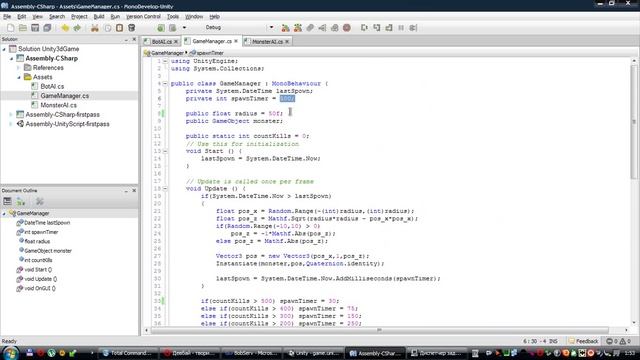The height and width of the screenshot is (360, 640).
Task: Open the Tools menu
Action: pyautogui.click(x=173, y=17)
